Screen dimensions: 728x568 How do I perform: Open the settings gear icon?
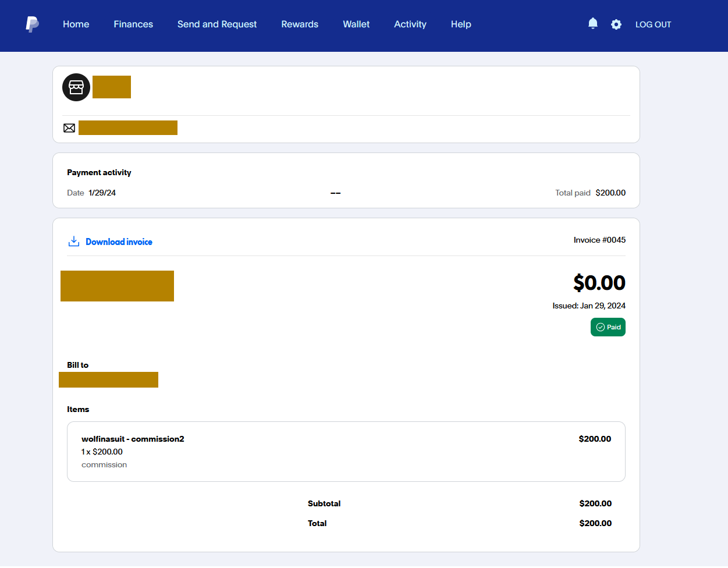tap(616, 24)
